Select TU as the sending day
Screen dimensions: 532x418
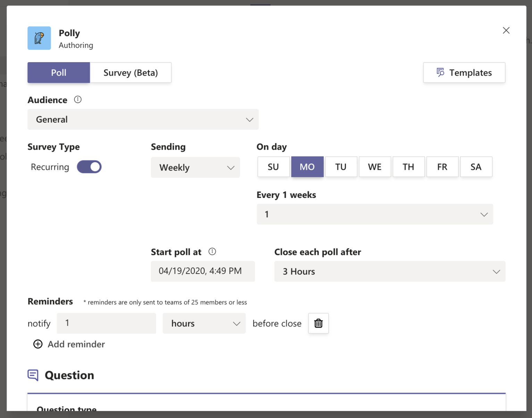point(341,167)
